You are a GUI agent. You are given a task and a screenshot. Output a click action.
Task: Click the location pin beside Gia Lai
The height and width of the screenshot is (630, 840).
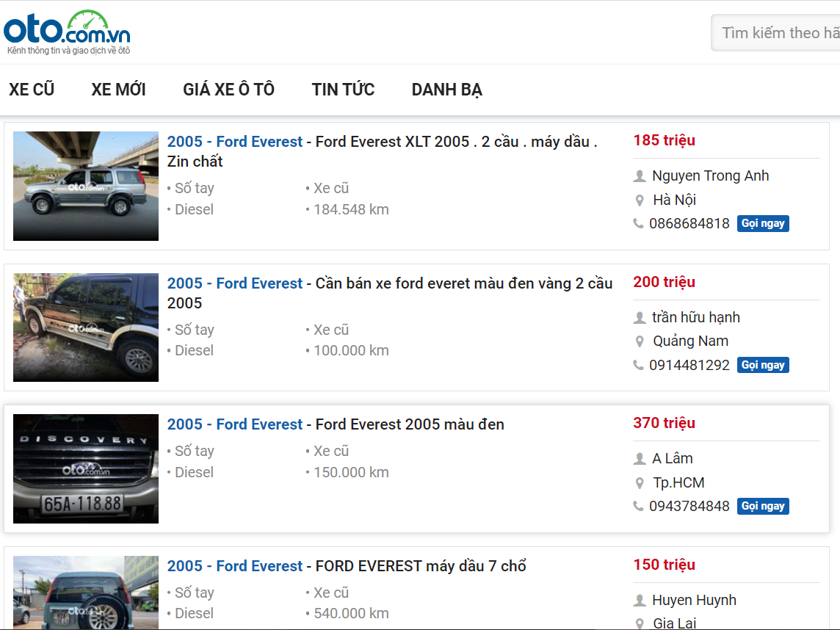point(639,623)
